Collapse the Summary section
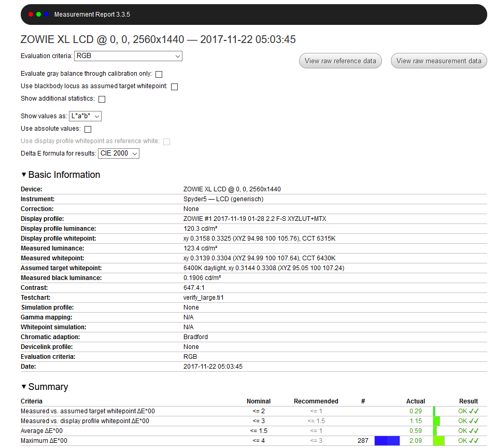Viewport: 495px width, 448px height. click(24, 387)
